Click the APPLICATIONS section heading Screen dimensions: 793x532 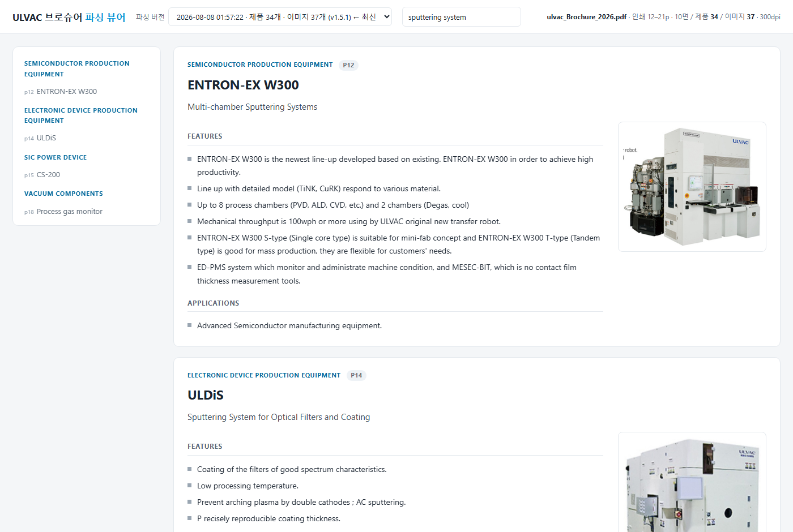214,303
